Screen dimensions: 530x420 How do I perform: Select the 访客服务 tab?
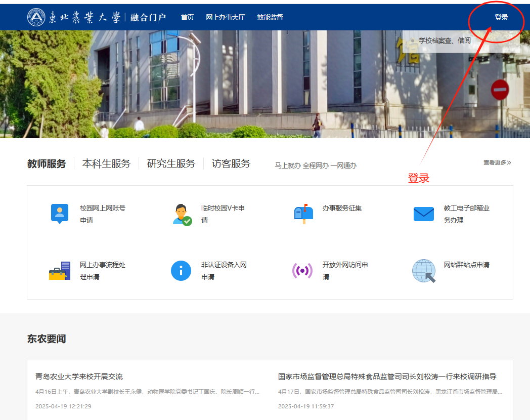pyautogui.click(x=231, y=163)
